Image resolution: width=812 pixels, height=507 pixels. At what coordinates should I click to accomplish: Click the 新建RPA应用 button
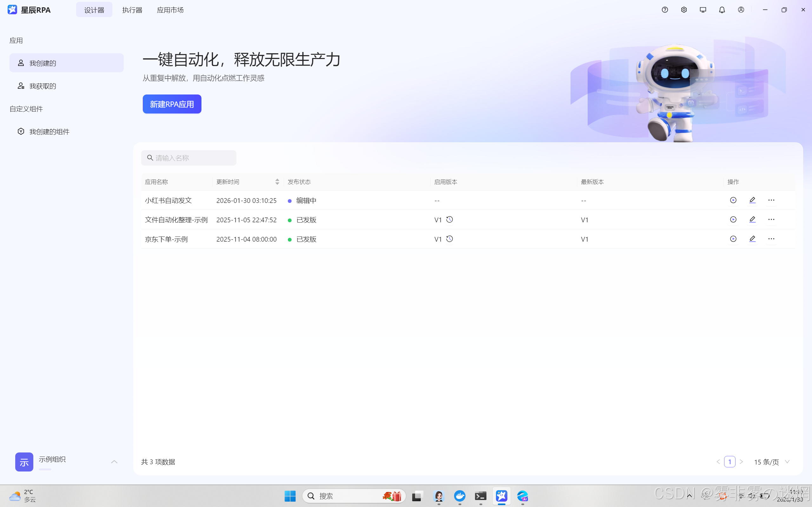click(172, 104)
